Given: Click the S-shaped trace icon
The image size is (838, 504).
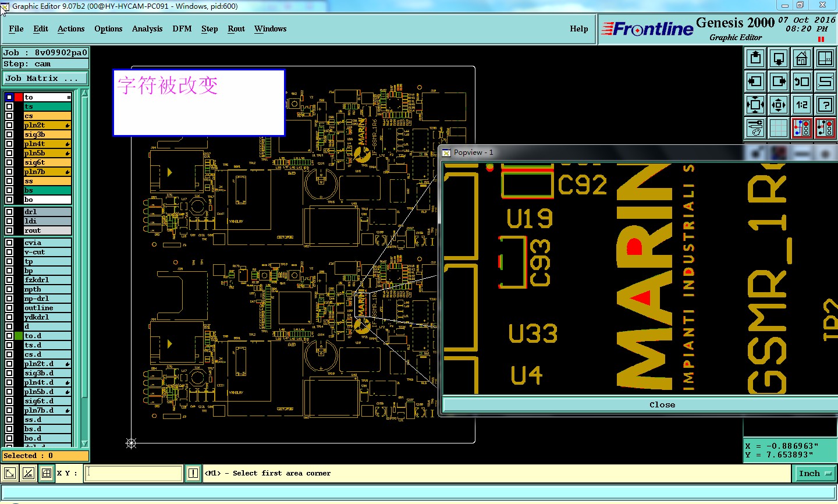Looking at the screenshot, I should [x=825, y=81].
